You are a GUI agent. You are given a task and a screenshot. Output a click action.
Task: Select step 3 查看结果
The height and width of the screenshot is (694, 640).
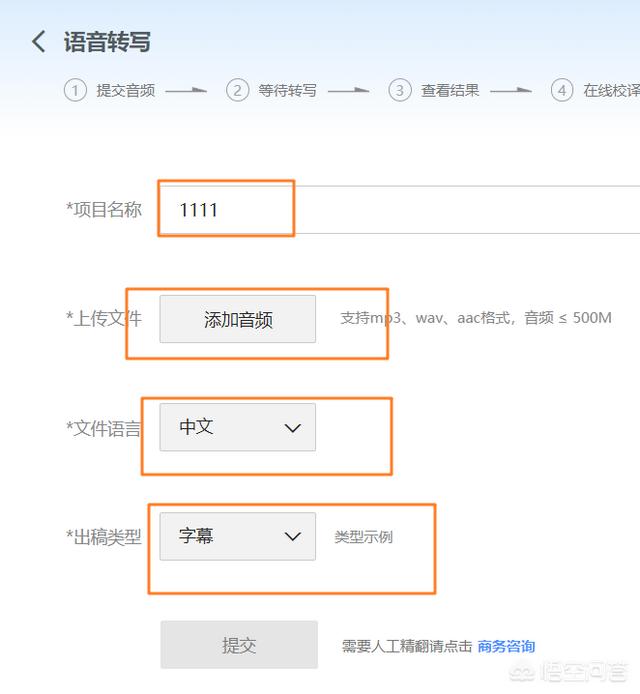[x=434, y=90]
